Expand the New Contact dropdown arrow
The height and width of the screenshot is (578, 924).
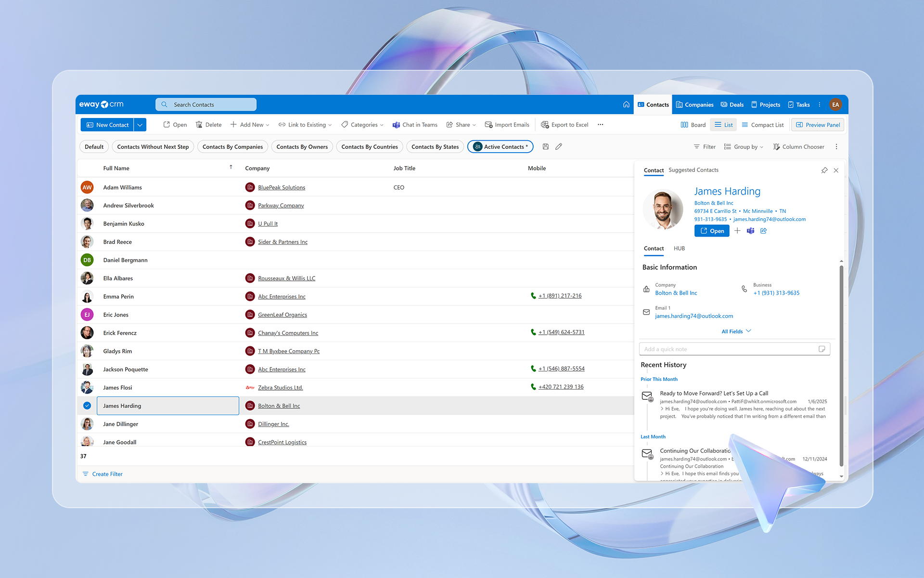(140, 125)
